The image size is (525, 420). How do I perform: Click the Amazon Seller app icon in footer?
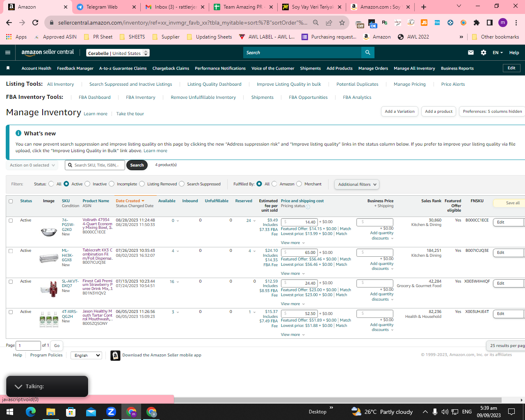(x=115, y=355)
